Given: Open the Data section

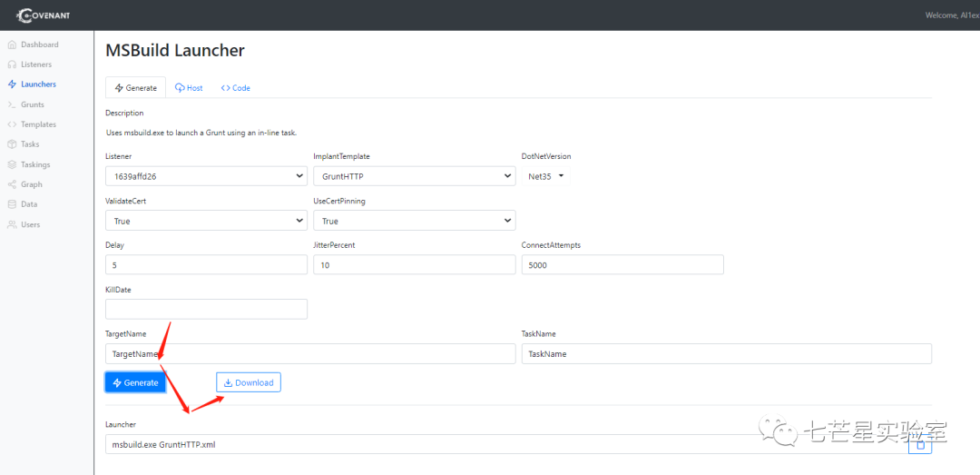Looking at the screenshot, I should coord(29,204).
